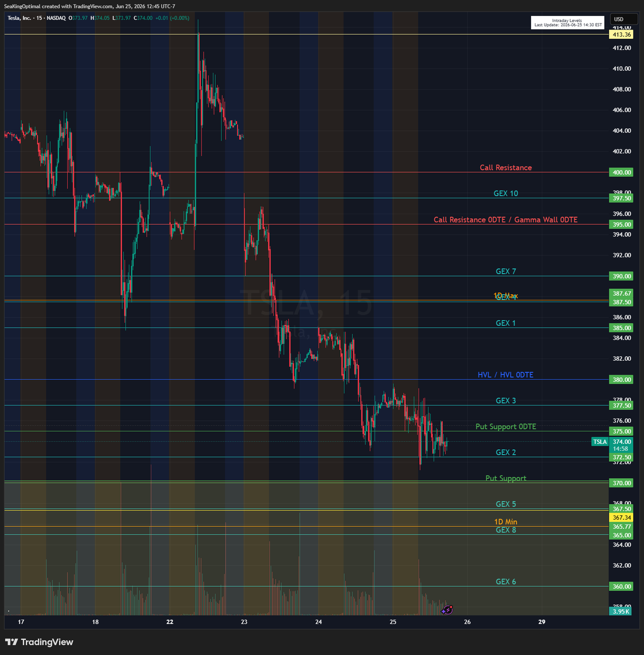Select the GEX 6 level label
644x655 pixels.
(506, 582)
